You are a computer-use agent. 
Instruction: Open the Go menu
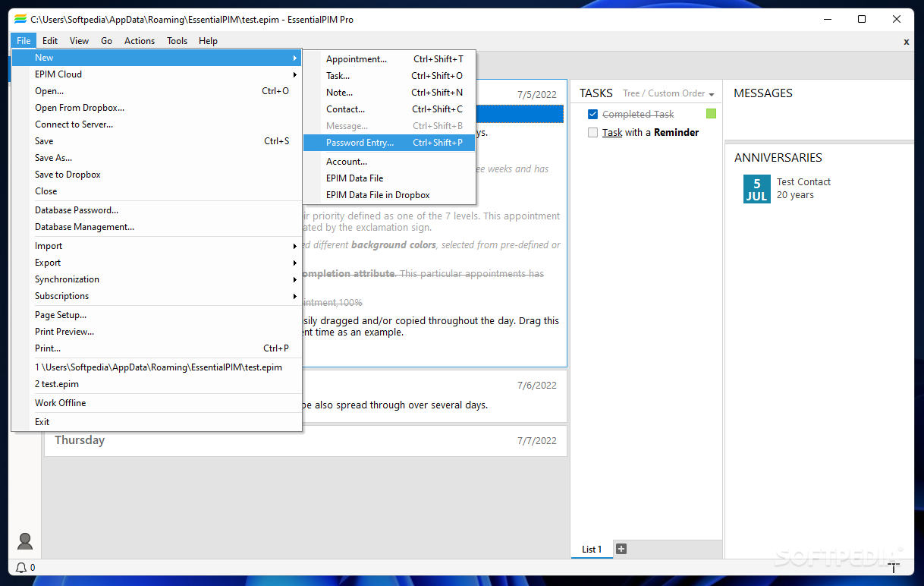[x=107, y=41]
